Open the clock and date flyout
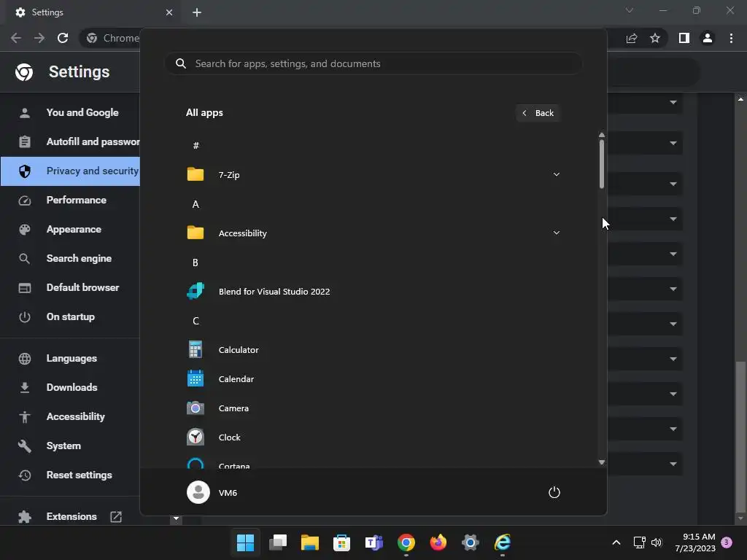Image resolution: width=747 pixels, height=560 pixels. pyautogui.click(x=695, y=542)
